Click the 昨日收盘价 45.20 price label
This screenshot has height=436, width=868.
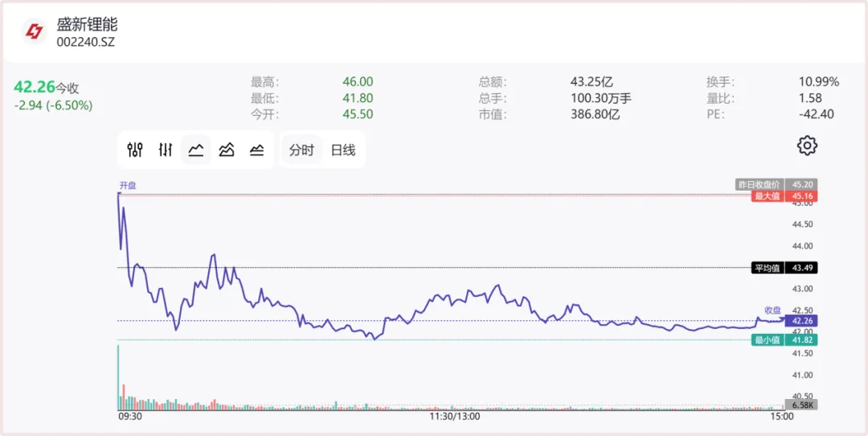[776, 184]
